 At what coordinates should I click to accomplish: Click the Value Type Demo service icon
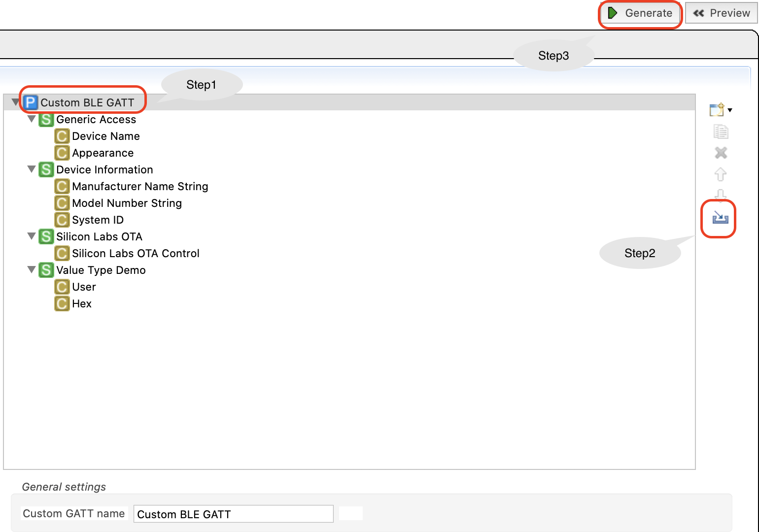tap(46, 270)
